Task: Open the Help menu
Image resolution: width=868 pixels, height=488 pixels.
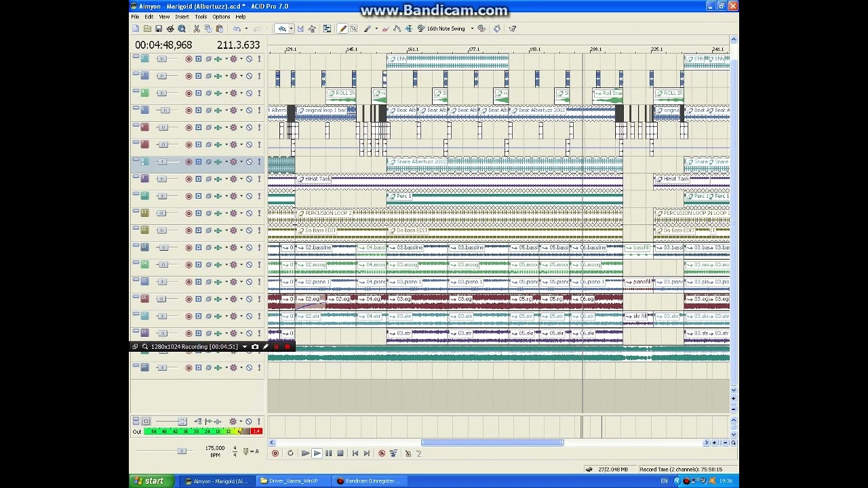Action: [241, 16]
